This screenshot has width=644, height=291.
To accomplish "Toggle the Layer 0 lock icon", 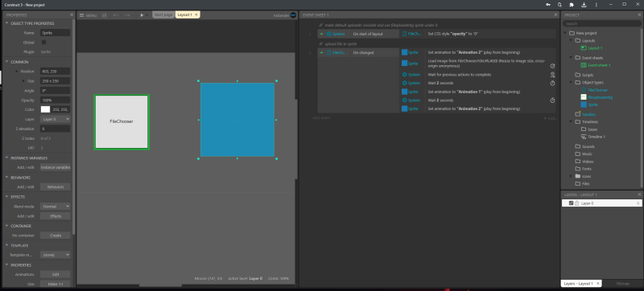I will (x=576, y=203).
